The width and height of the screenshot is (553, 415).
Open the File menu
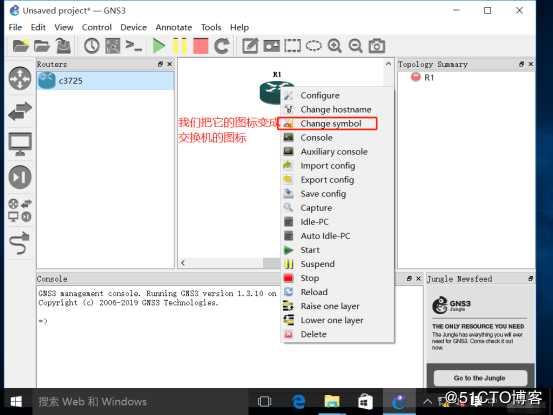(15, 27)
